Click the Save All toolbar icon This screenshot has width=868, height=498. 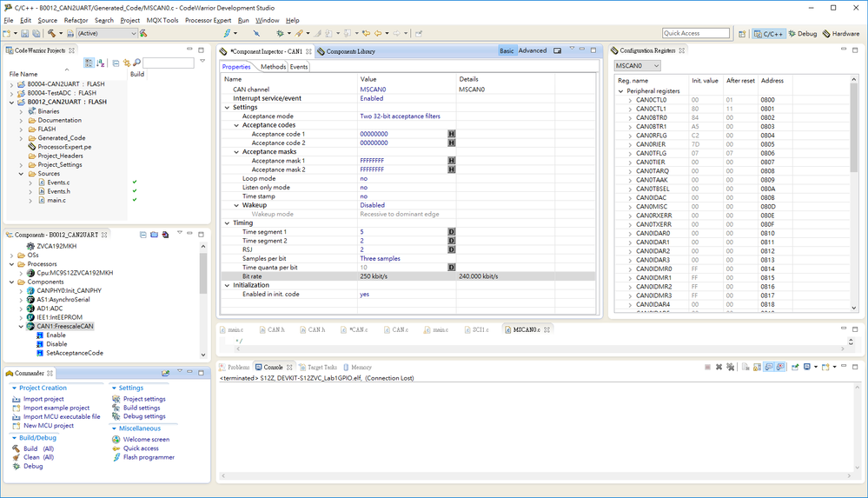(36, 33)
